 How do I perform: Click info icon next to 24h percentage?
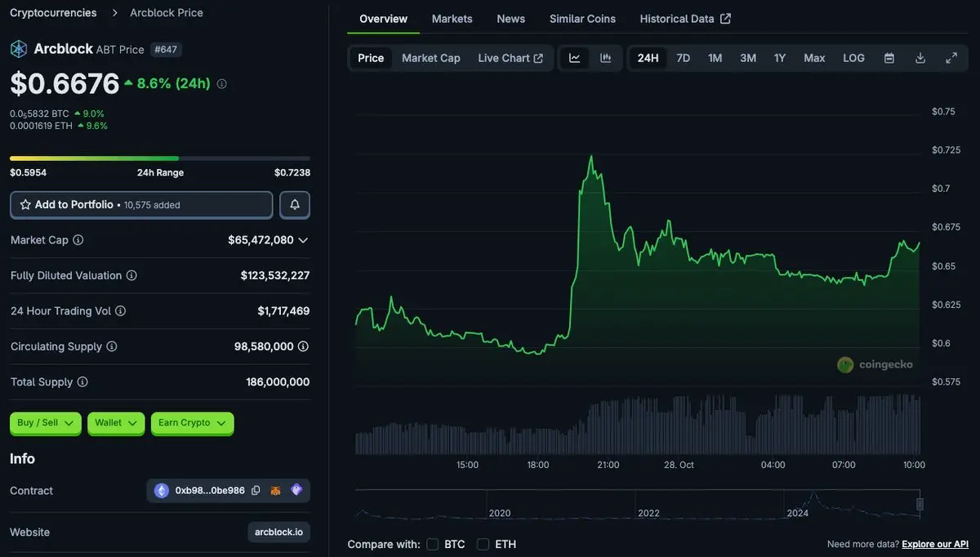221,83
